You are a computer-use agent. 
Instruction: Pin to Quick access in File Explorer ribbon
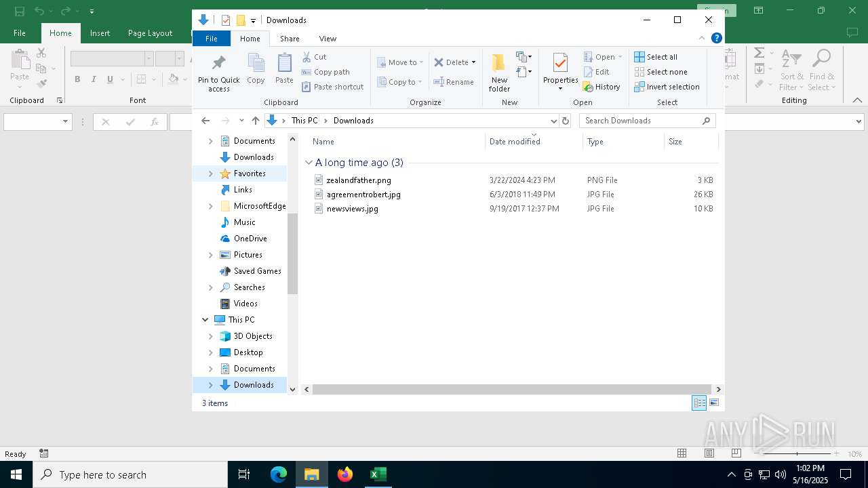coord(218,73)
